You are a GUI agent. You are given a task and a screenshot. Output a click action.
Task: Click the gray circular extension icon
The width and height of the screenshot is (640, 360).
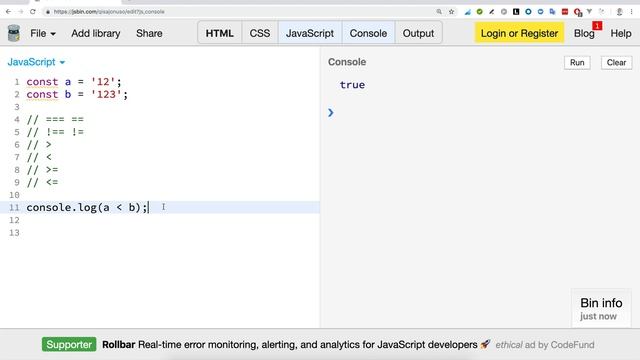[x=504, y=12]
